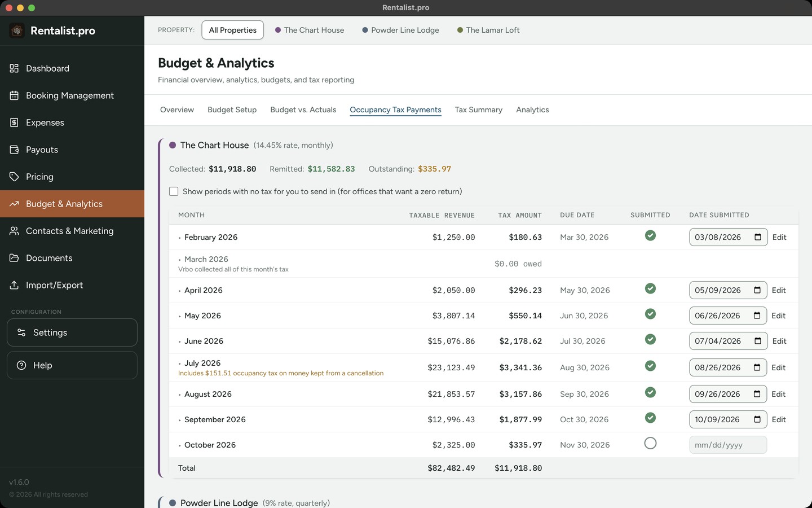Click the Import/Export upload icon
Viewport: 812px width, 508px height.
click(14, 285)
